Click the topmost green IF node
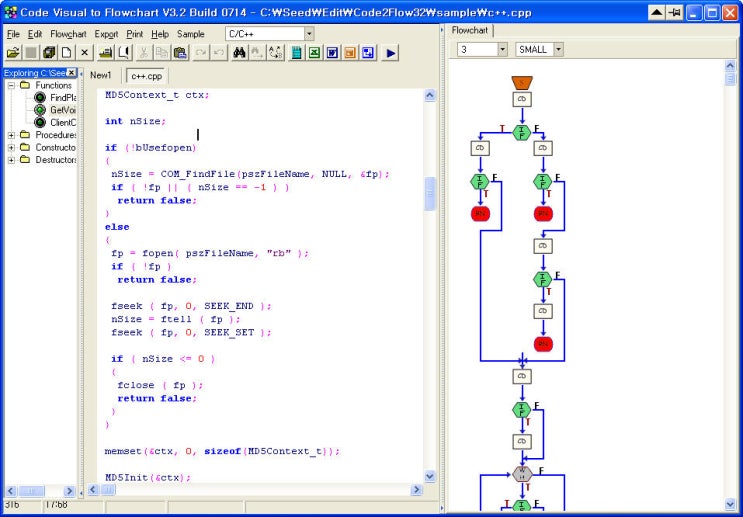 522,133
